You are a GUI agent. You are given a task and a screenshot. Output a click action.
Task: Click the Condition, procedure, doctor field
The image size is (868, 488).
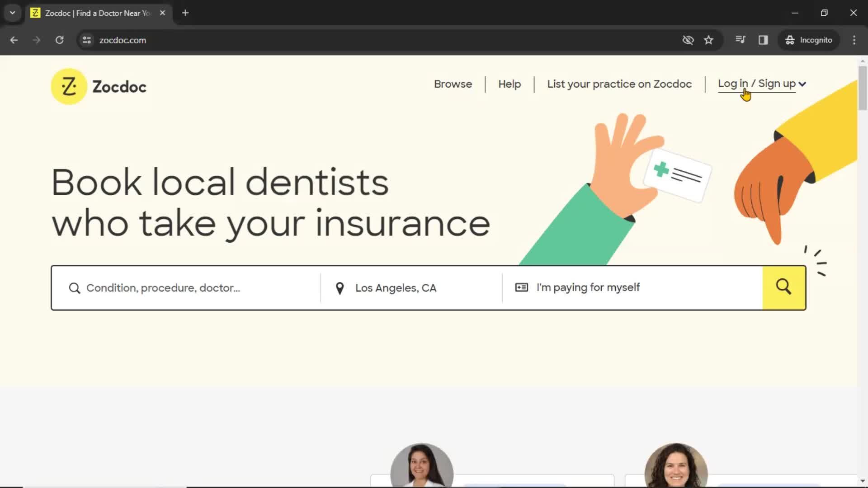pos(186,288)
